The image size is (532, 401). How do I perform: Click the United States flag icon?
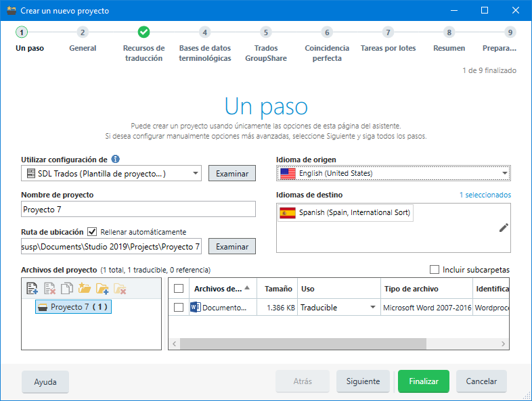point(288,174)
